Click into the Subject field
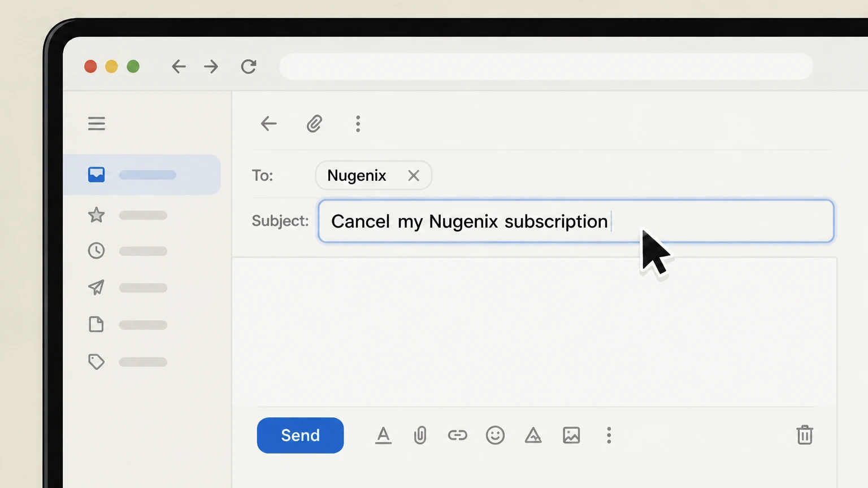868x488 pixels. [576, 221]
